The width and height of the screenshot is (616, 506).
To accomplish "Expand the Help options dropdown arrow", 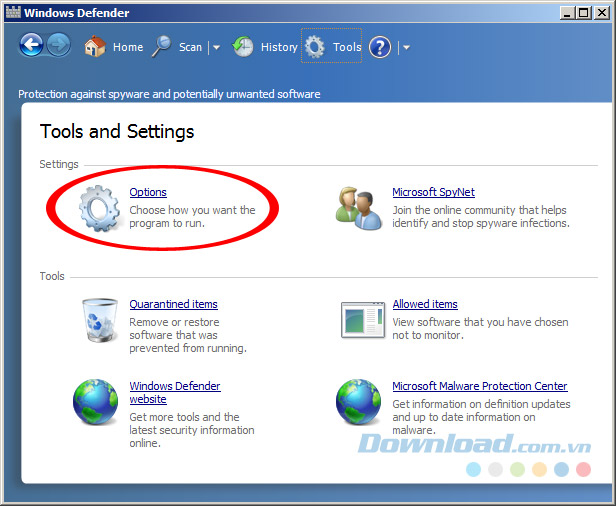I will pos(406,48).
